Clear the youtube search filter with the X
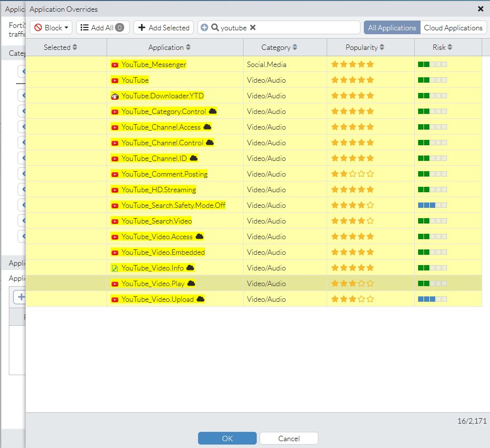The image size is (490, 448). pyautogui.click(x=253, y=27)
